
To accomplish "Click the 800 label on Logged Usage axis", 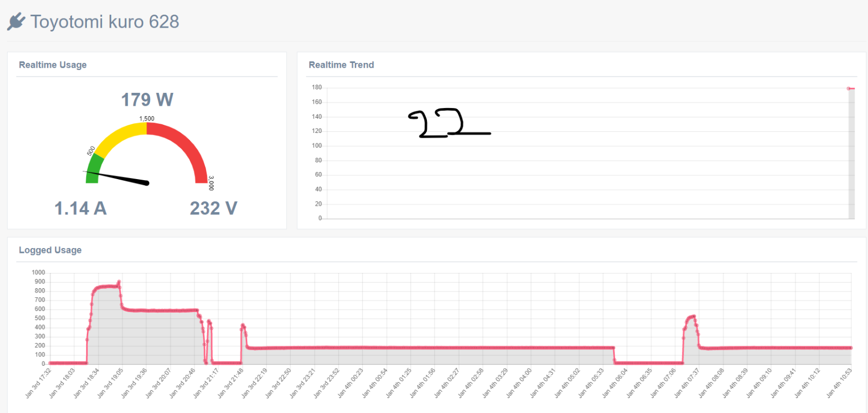I will pos(40,291).
